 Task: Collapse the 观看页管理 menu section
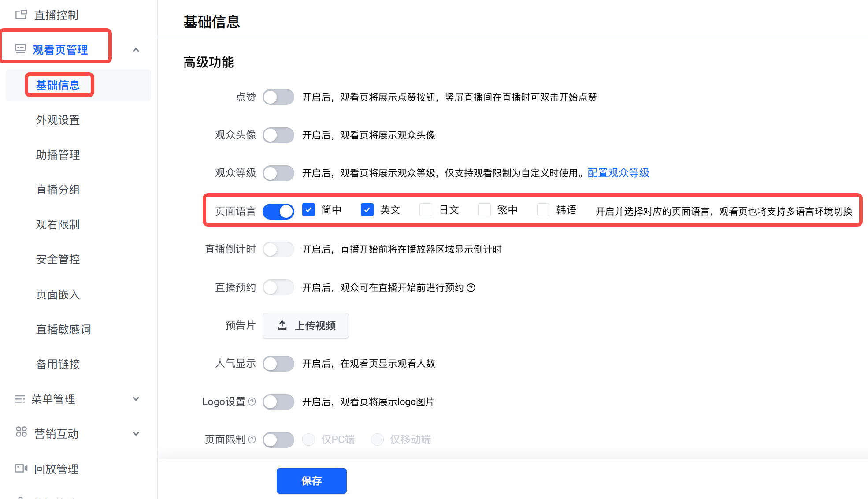pos(136,50)
